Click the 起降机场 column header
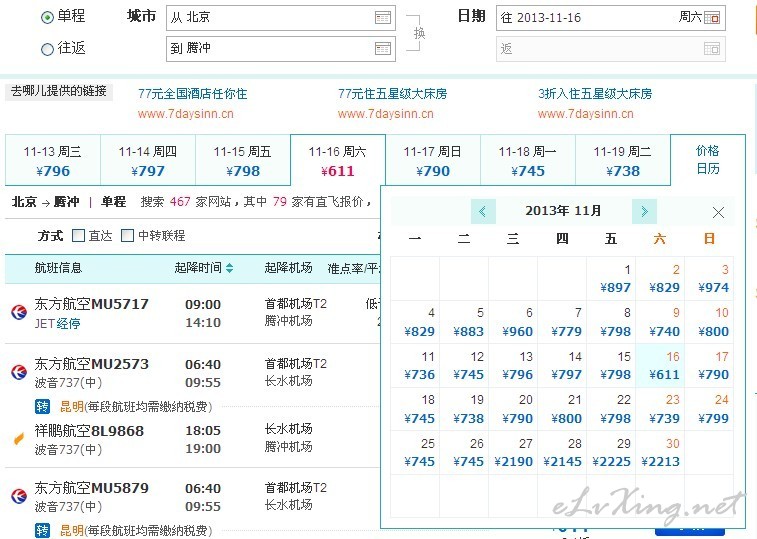 (x=288, y=268)
